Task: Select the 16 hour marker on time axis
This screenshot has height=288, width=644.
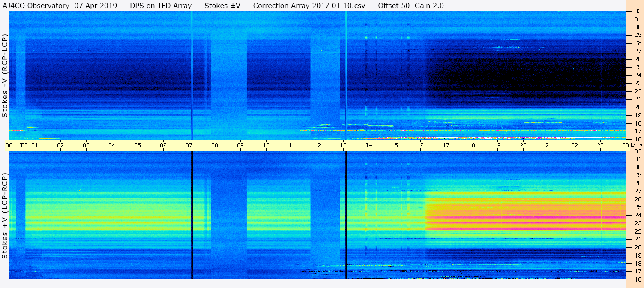Action: [x=420, y=145]
